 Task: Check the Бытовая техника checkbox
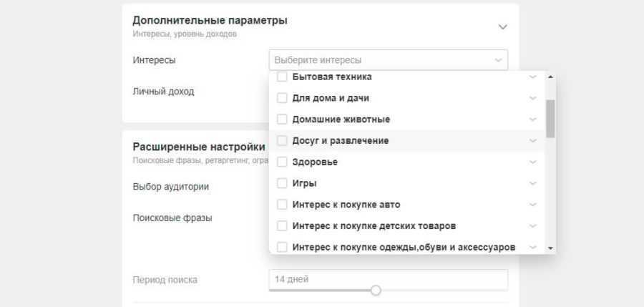tap(282, 77)
